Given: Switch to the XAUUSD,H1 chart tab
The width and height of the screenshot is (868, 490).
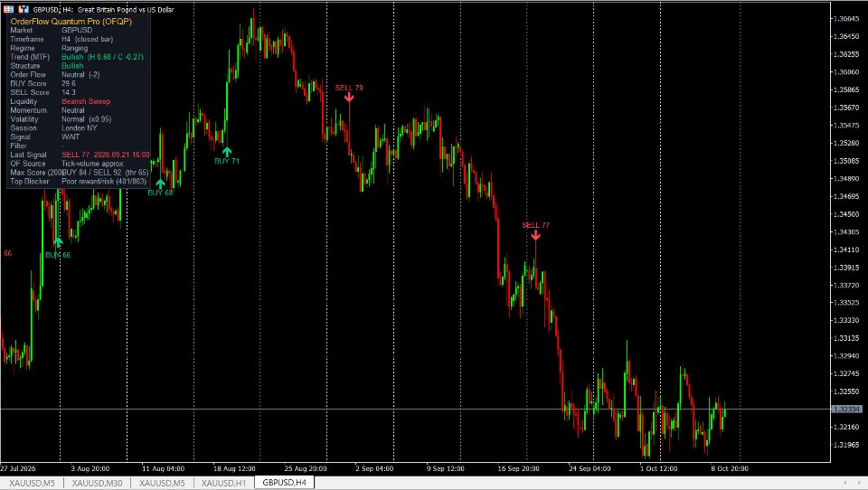Looking at the screenshot, I should 223,483.
